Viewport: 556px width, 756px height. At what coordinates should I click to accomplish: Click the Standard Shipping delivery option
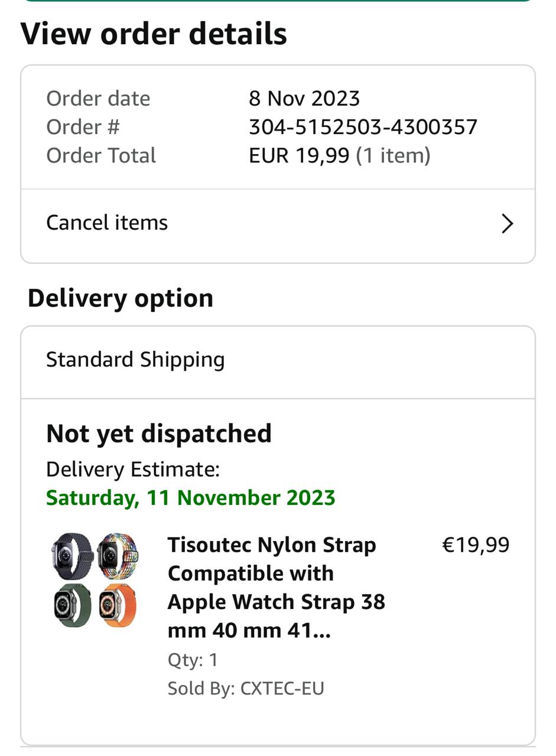pyautogui.click(x=135, y=360)
